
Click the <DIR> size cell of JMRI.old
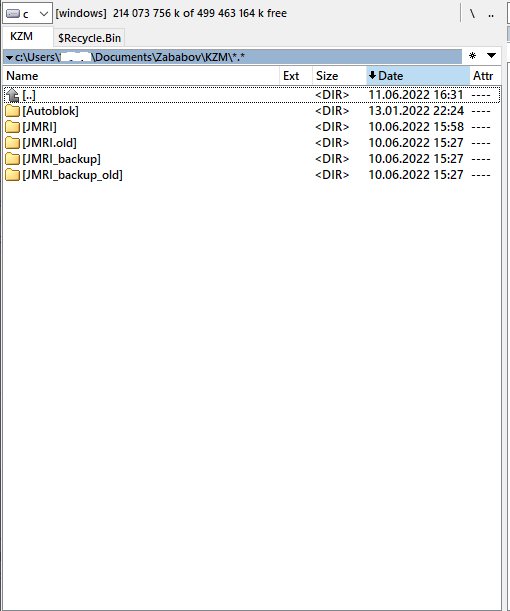pos(332,143)
